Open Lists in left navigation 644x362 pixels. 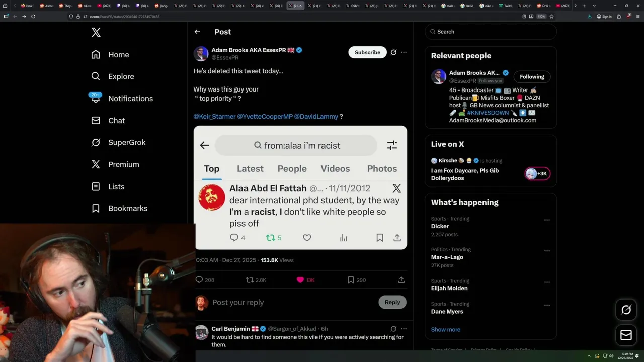[x=108, y=187]
